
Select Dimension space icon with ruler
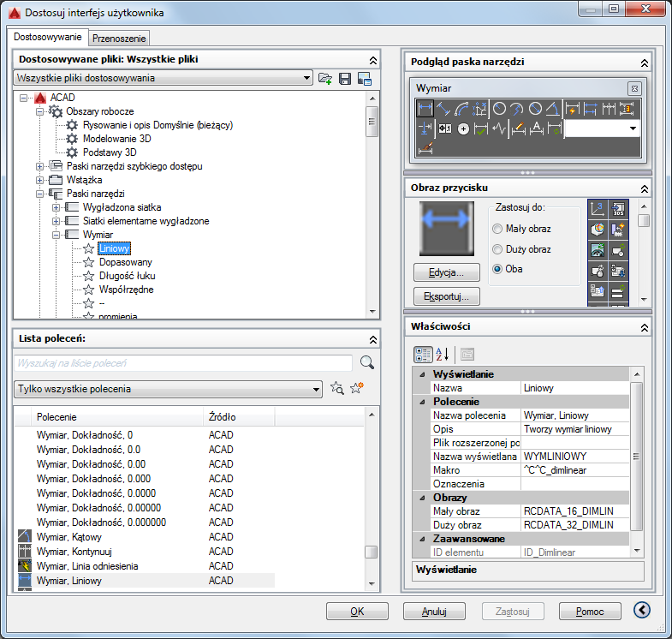(627, 109)
